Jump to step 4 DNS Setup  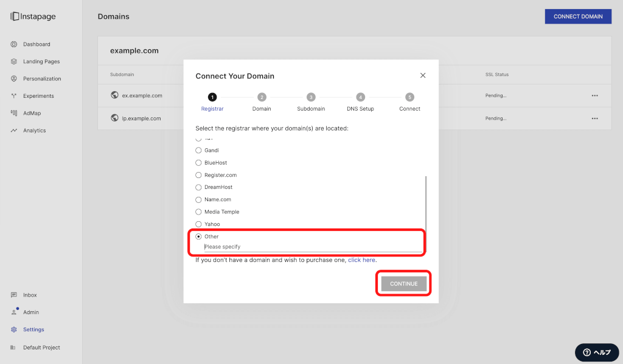360,97
